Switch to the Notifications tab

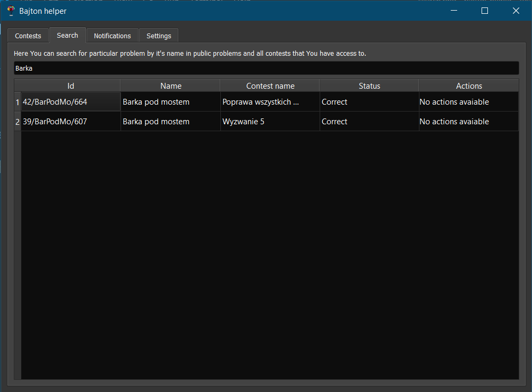[113, 36]
